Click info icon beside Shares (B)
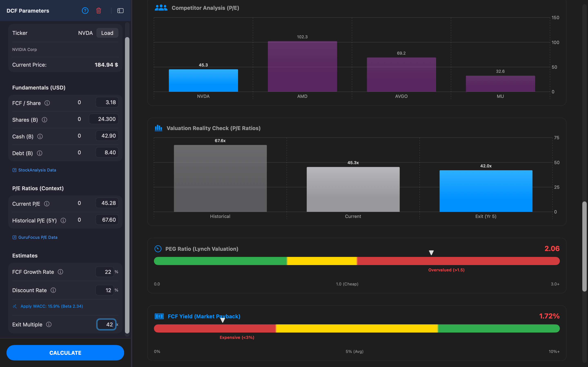The width and height of the screenshot is (588, 367). pyautogui.click(x=45, y=120)
